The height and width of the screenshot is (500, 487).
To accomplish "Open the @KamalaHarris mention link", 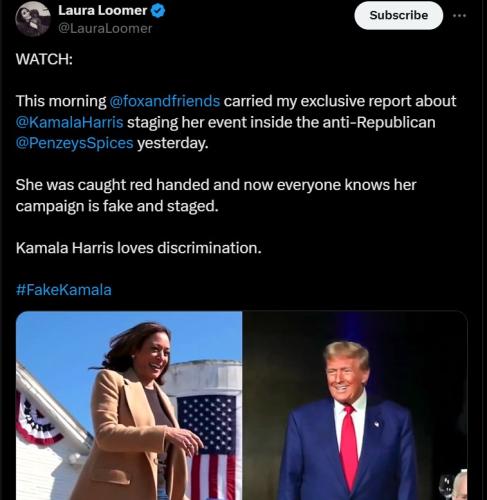I will point(69,122).
